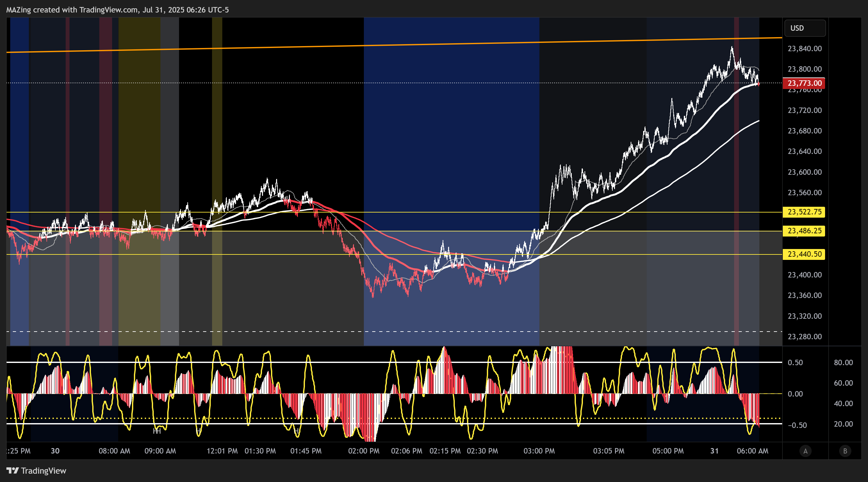868x482 pixels.
Task: Click the TradingView logo at bottom
Action: click(37, 470)
